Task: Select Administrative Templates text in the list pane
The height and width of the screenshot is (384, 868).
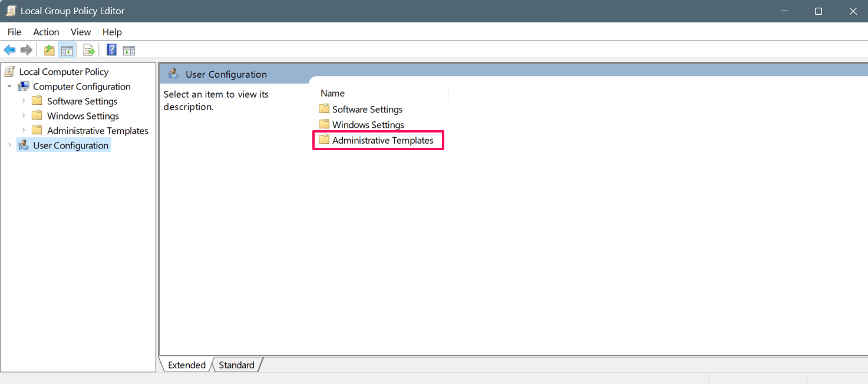Action: point(383,140)
